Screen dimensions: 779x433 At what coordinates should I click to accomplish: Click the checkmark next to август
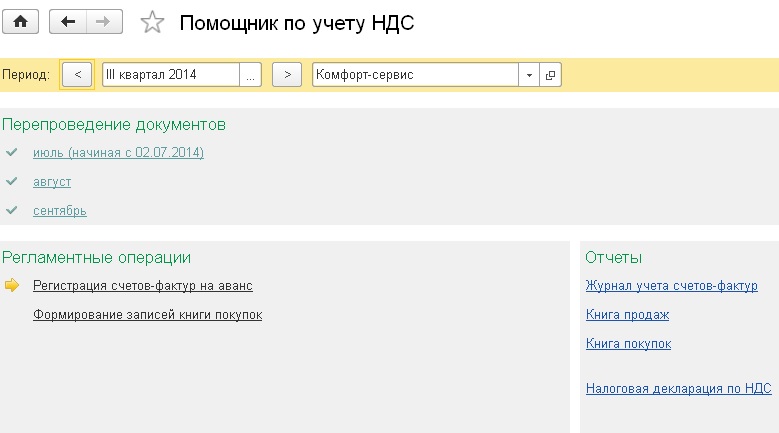[x=12, y=181]
